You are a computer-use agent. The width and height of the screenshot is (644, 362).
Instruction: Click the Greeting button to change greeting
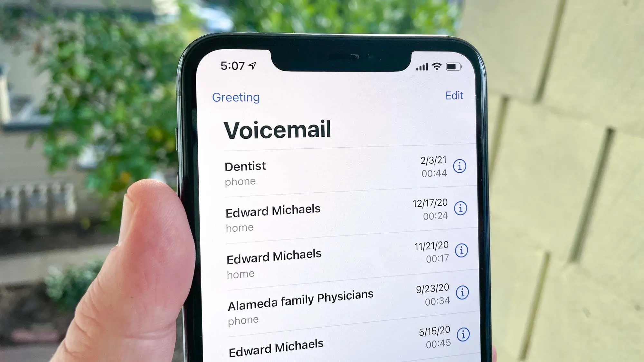pyautogui.click(x=236, y=96)
